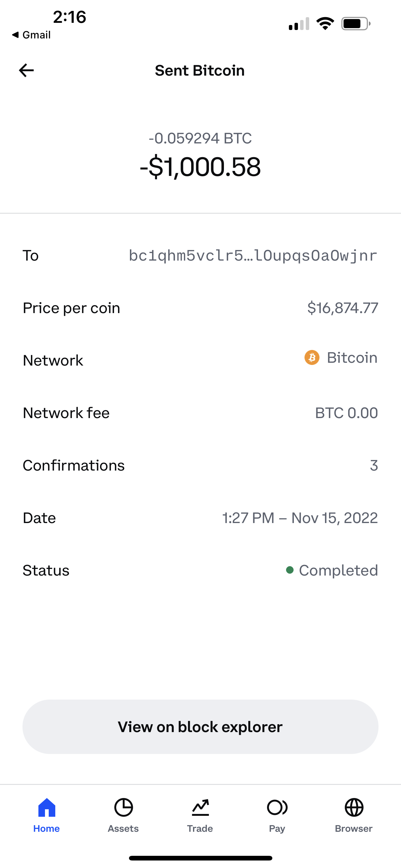This screenshot has width=401, height=868.
Task: Tap the -0.059294 BTC amount text
Action: coord(200,138)
